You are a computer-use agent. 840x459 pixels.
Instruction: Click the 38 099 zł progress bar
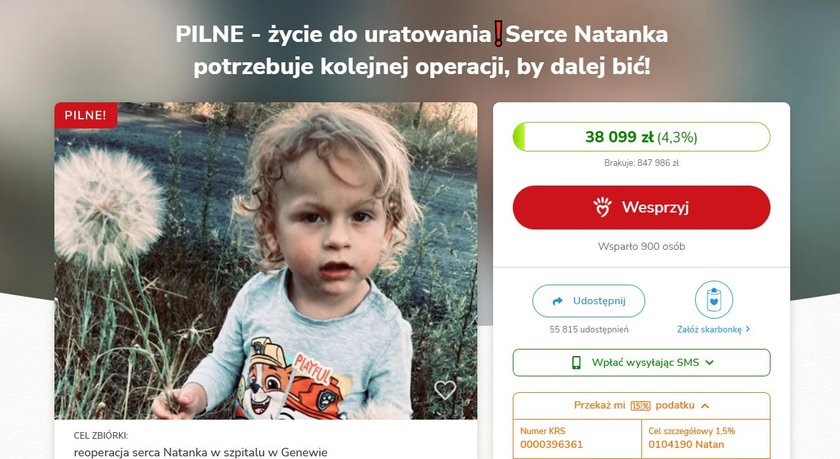[641, 137]
